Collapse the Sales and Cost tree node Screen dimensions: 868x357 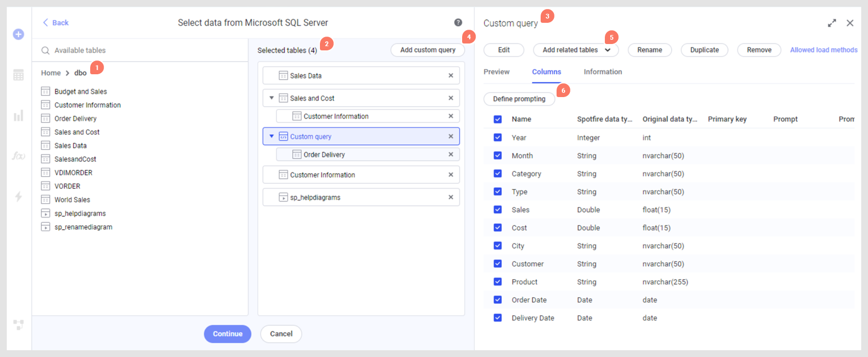(x=272, y=98)
